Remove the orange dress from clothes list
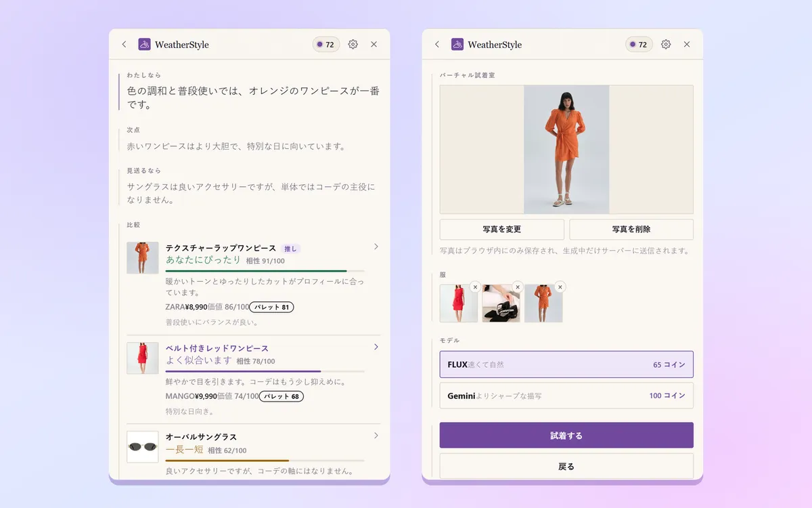This screenshot has height=508, width=812. click(x=560, y=287)
